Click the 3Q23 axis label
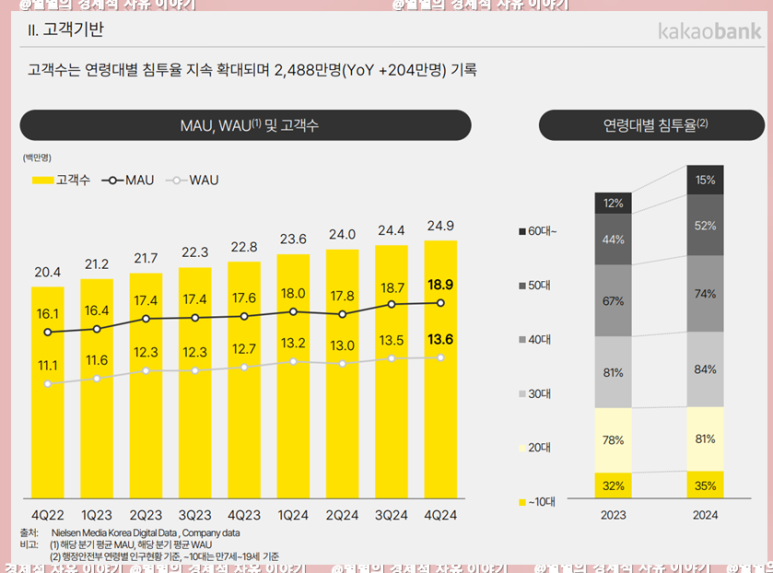773x573 pixels. click(x=195, y=515)
